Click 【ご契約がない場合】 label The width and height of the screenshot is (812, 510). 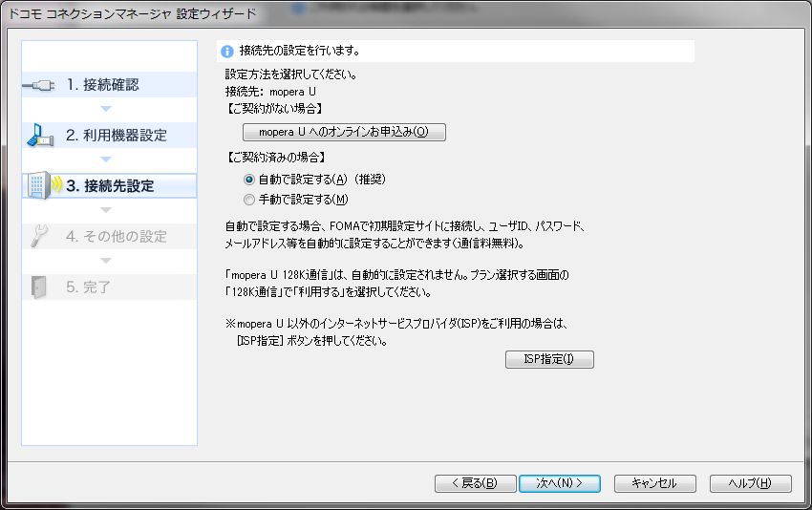[x=274, y=109]
